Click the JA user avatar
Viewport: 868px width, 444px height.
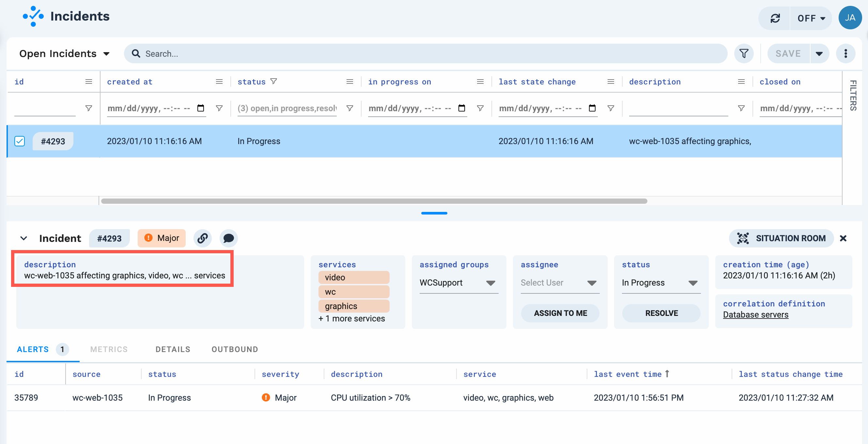coord(850,18)
